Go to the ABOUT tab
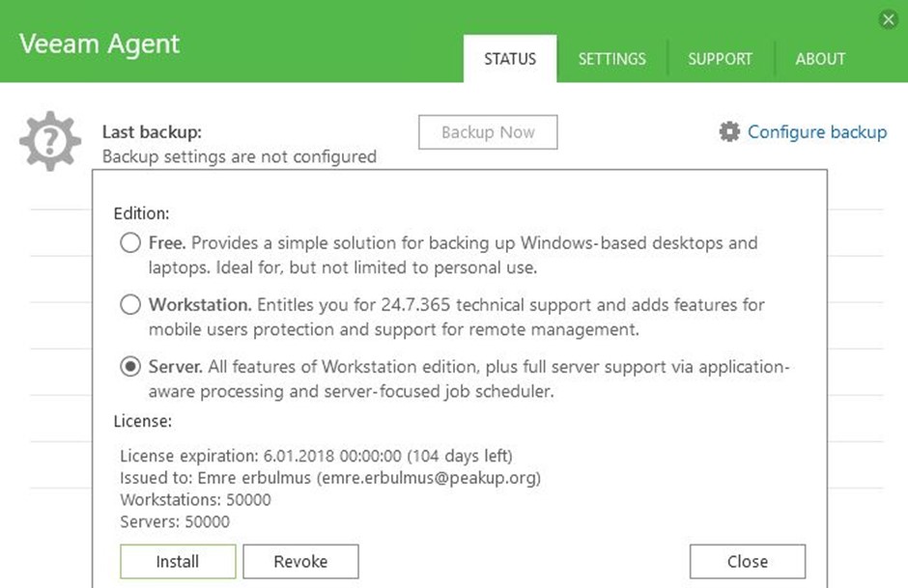This screenshot has height=588, width=908. 820,59
